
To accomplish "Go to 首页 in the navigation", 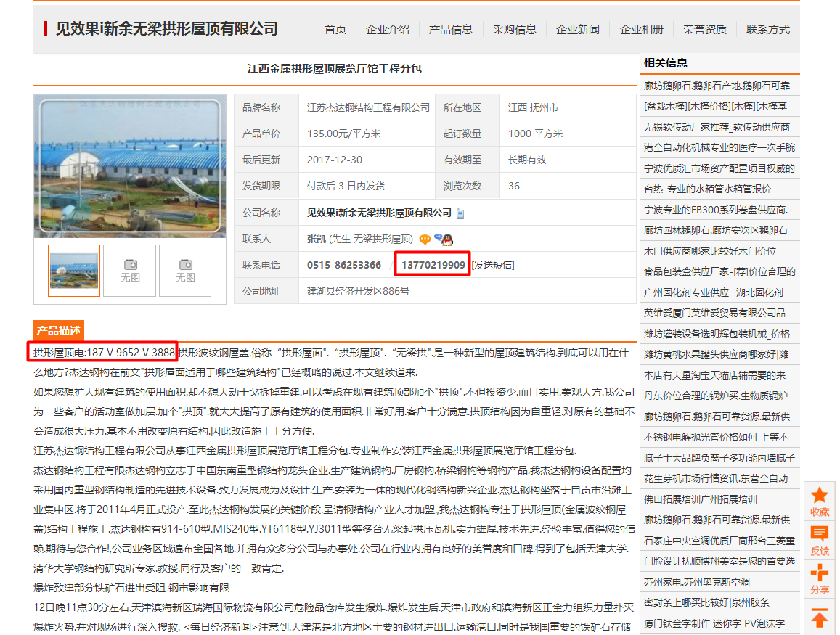I will click(335, 30).
